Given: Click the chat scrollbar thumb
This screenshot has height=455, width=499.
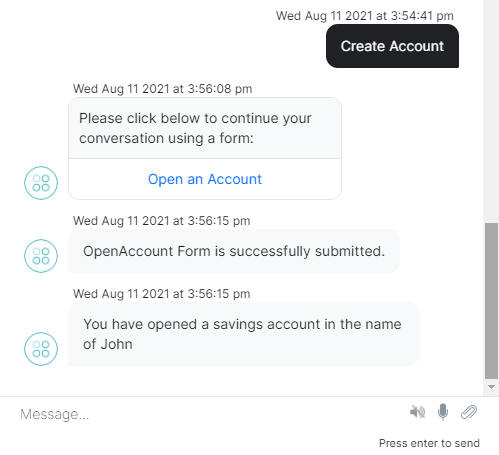Looking at the screenshot, I should point(491,301).
